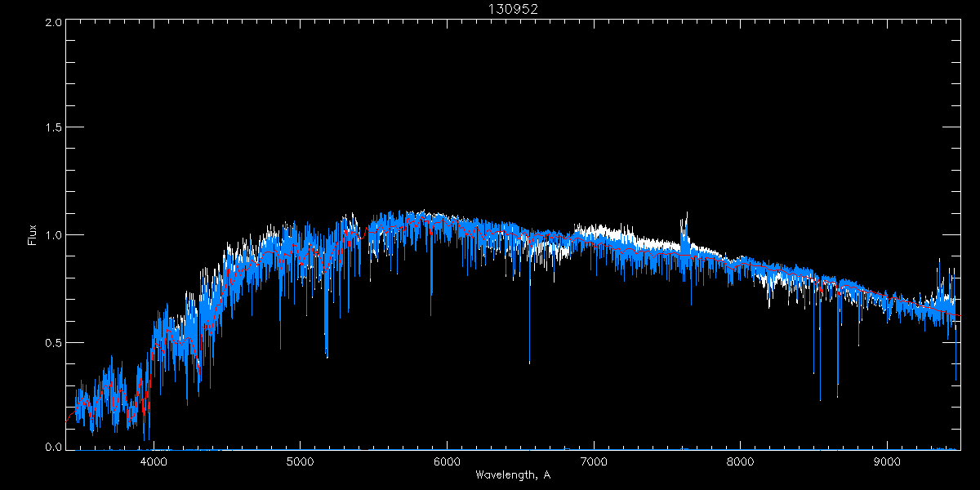Click the 0.0 tick label on the y-axis
This screenshot has width=980, height=490.
point(53,447)
